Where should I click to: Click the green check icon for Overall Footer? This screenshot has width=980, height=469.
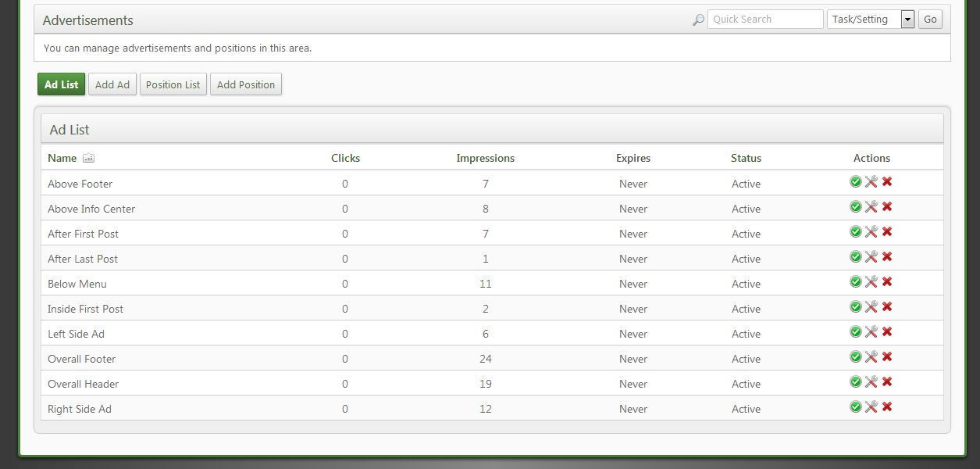pos(855,356)
